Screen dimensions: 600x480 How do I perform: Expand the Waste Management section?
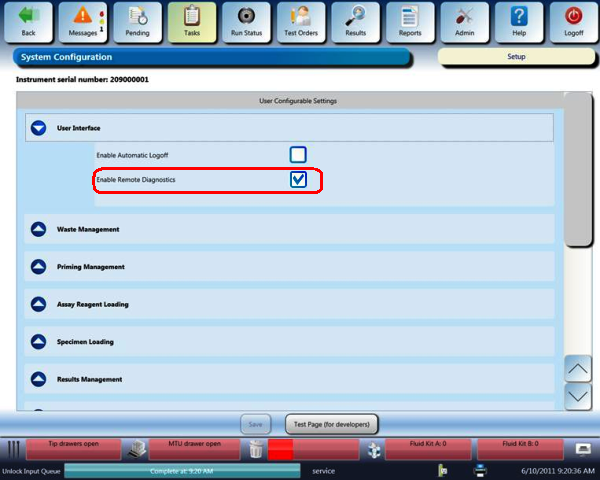(39, 229)
